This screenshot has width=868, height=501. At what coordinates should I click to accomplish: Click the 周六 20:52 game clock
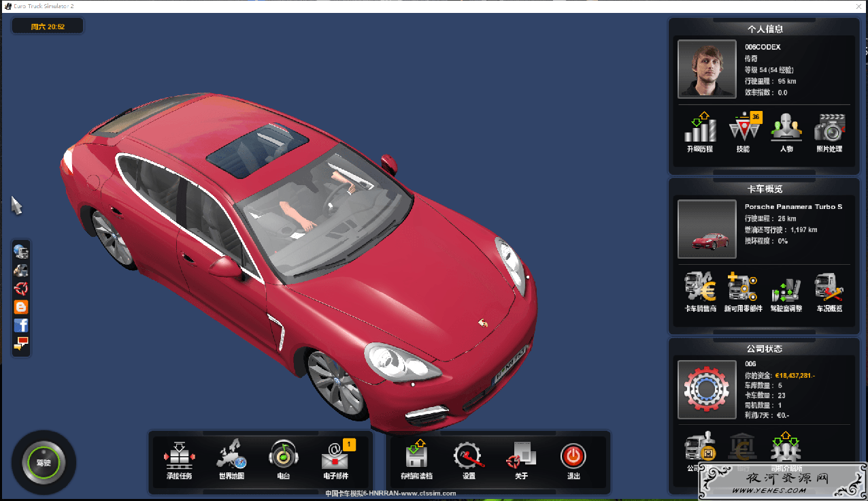(x=48, y=27)
